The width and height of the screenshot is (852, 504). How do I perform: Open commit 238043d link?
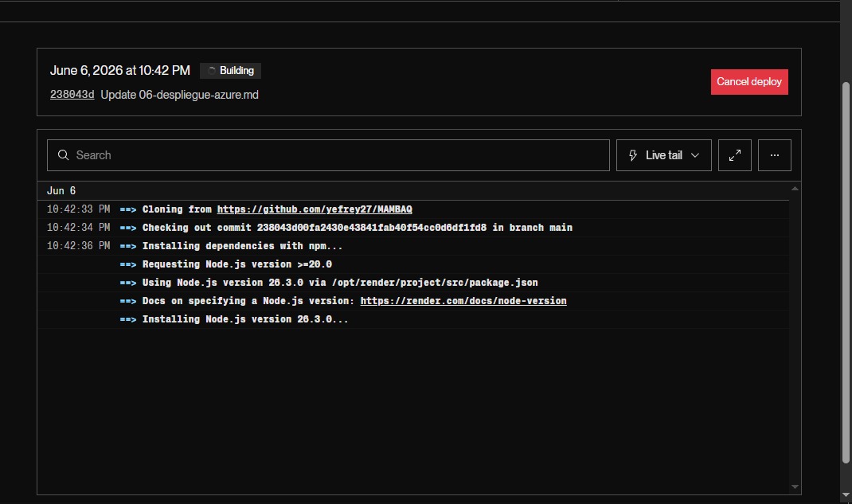click(72, 95)
